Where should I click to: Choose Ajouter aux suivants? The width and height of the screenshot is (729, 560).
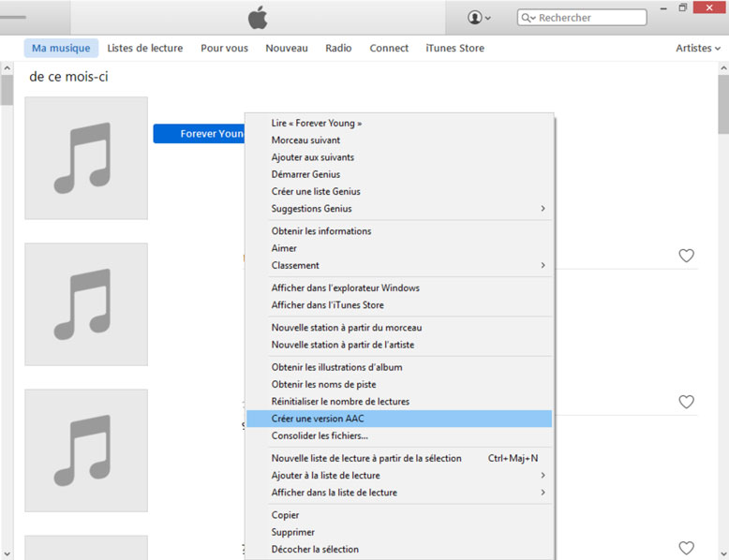(x=399, y=157)
